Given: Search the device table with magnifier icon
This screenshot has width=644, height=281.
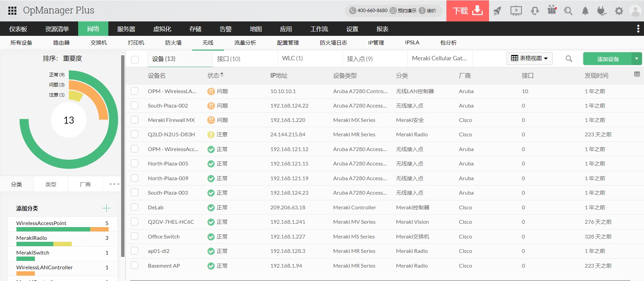Looking at the screenshot, I should pos(569,59).
